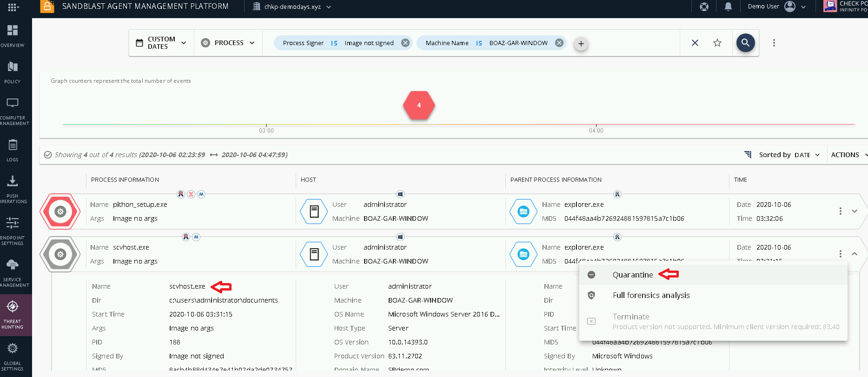Click the PARENT PROCESS INFORMATION column header

point(556,180)
